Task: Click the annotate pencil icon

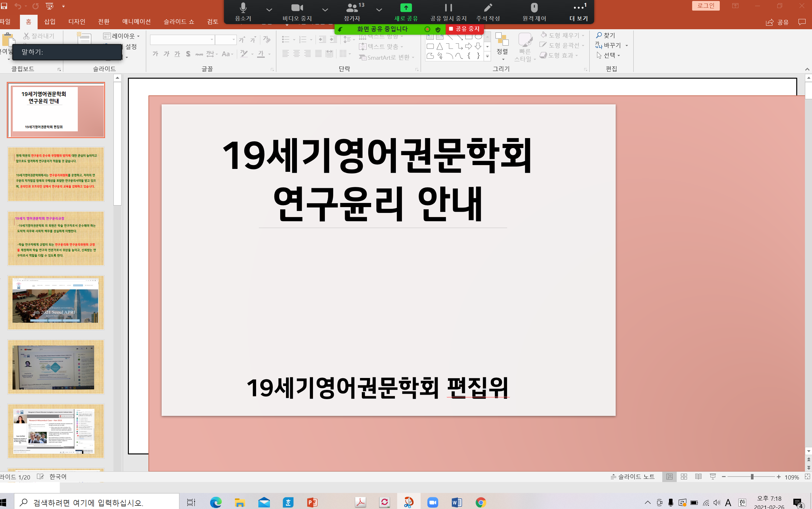Action: 488,8
